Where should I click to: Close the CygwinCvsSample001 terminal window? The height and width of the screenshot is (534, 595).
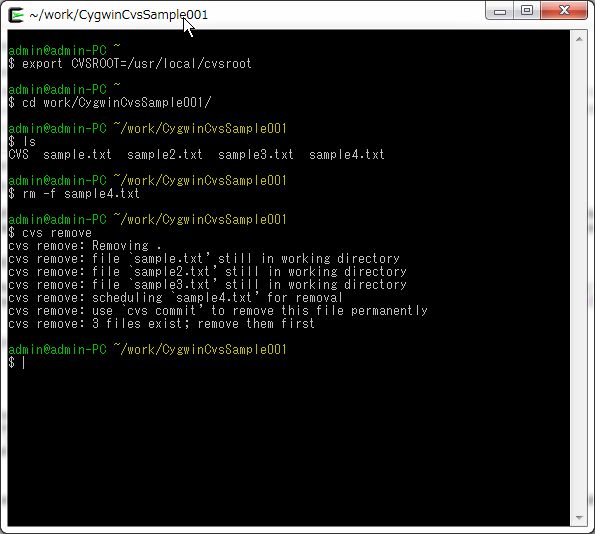coord(564,11)
